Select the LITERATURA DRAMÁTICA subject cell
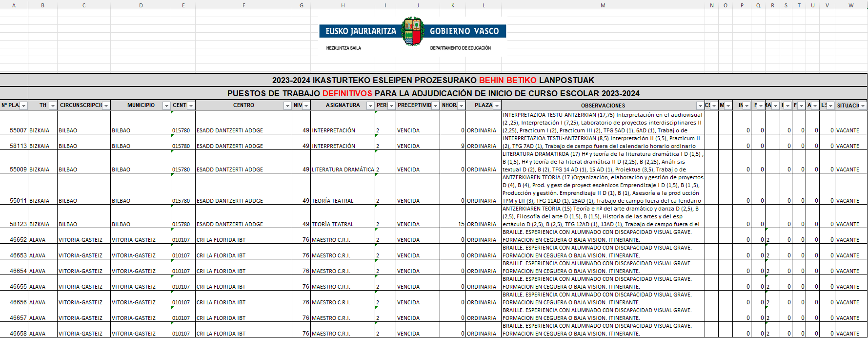Viewport: 868px width, 338px height. point(343,162)
